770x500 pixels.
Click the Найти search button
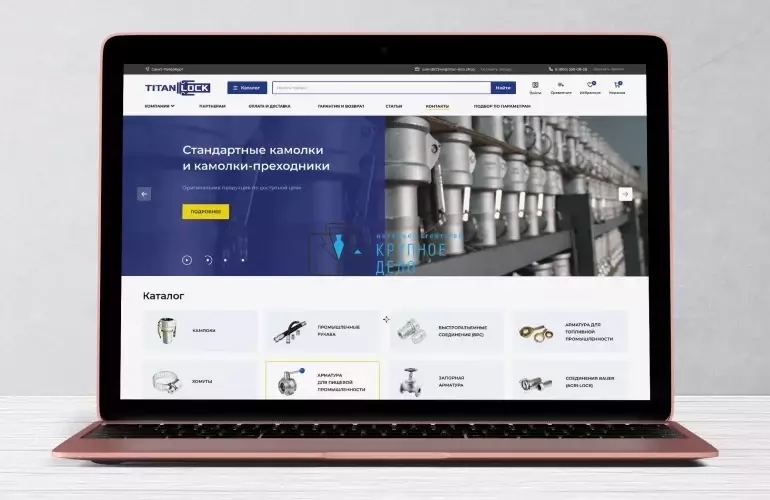point(503,88)
